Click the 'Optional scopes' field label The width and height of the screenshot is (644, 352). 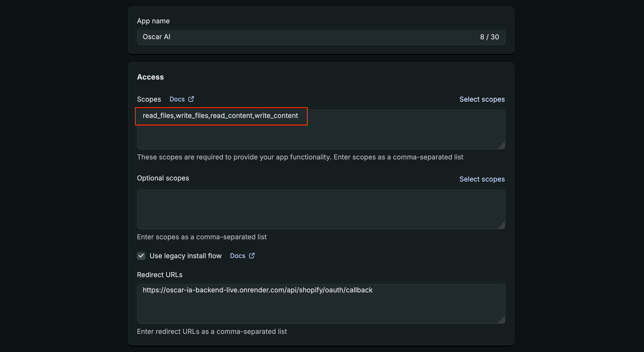(x=163, y=178)
